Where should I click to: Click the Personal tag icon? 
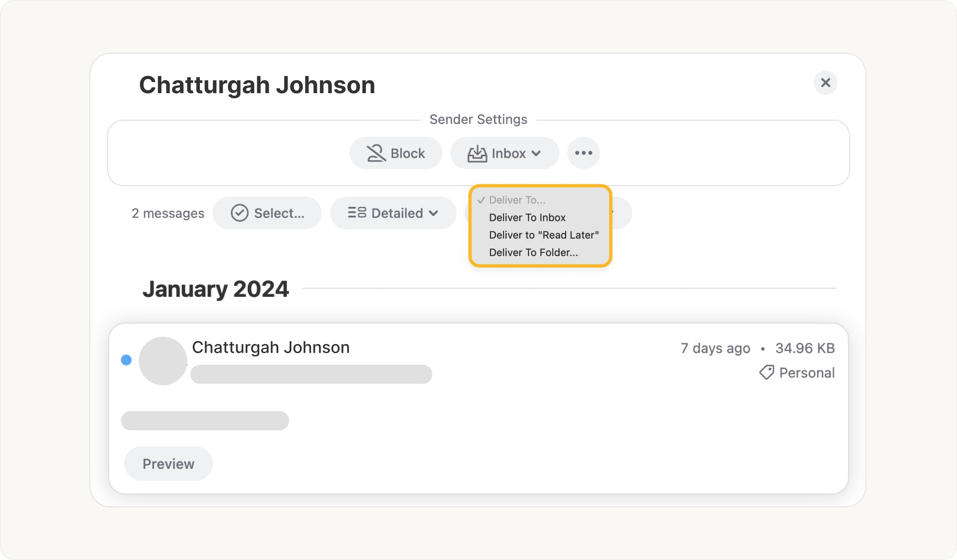[766, 373]
